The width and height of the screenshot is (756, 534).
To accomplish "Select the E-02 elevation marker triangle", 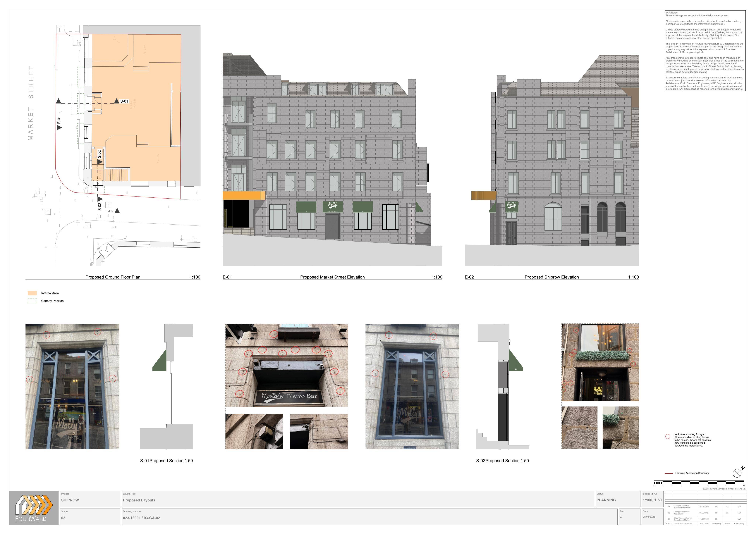I will [117, 211].
